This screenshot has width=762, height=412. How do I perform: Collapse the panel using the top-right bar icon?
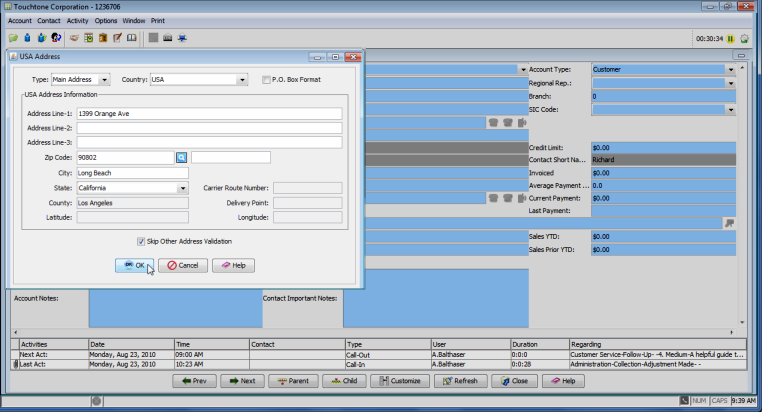click(741, 55)
